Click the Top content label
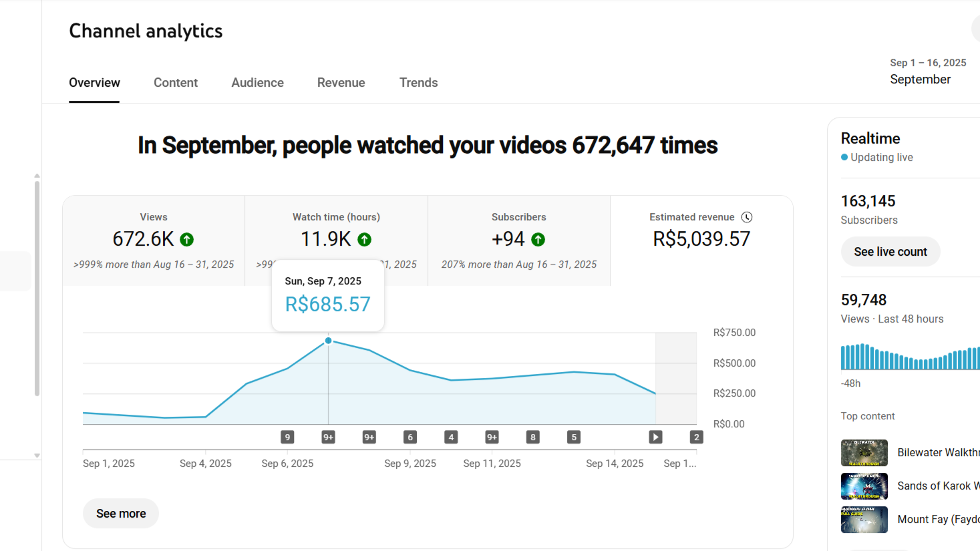The height and width of the screenshot is (551, 980). [x=868, y=416]
